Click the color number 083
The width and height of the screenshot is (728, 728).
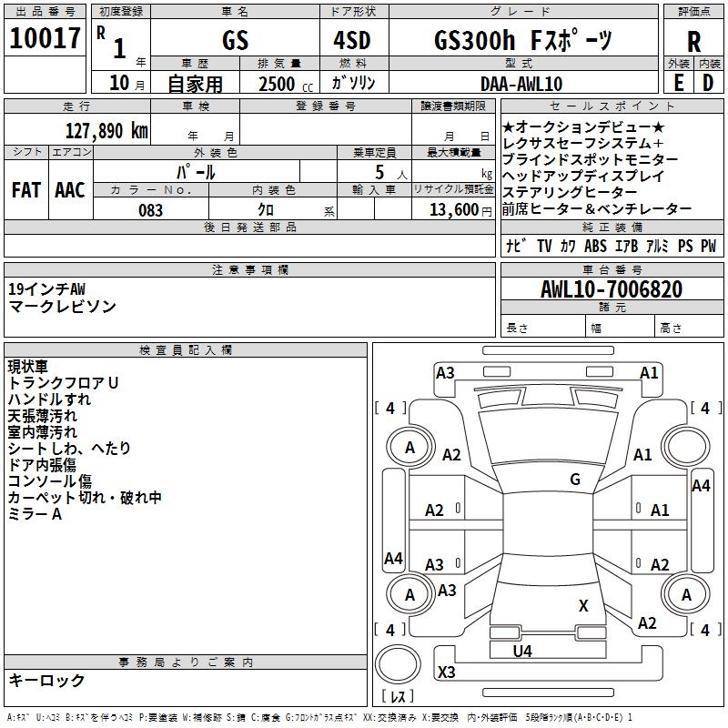click(151, 210)
